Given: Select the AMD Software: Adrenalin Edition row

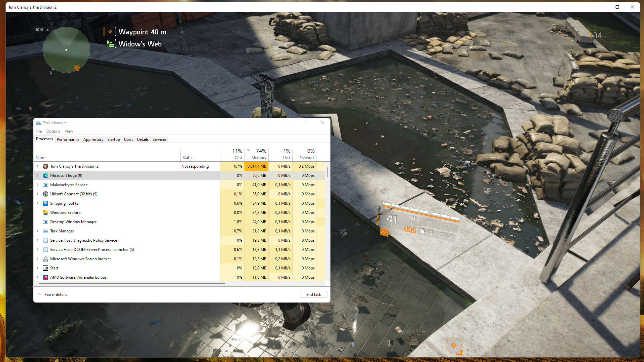Looking at the screenshot, I should [179, 277].
